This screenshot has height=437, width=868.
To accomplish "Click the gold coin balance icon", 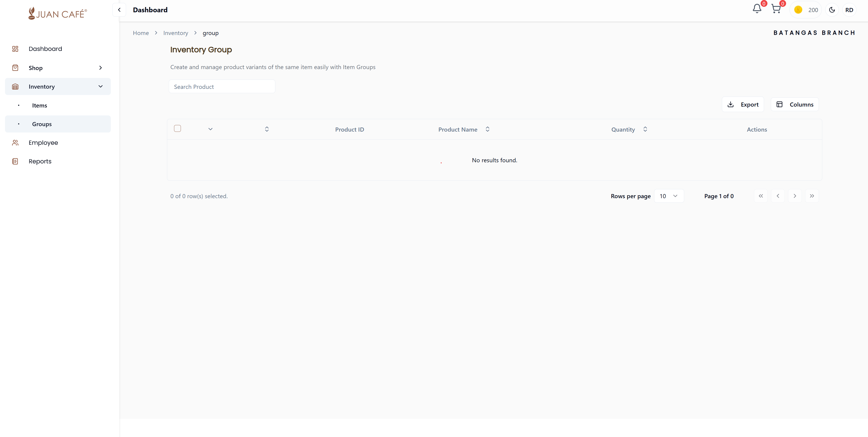I will (x=798, y=10).
